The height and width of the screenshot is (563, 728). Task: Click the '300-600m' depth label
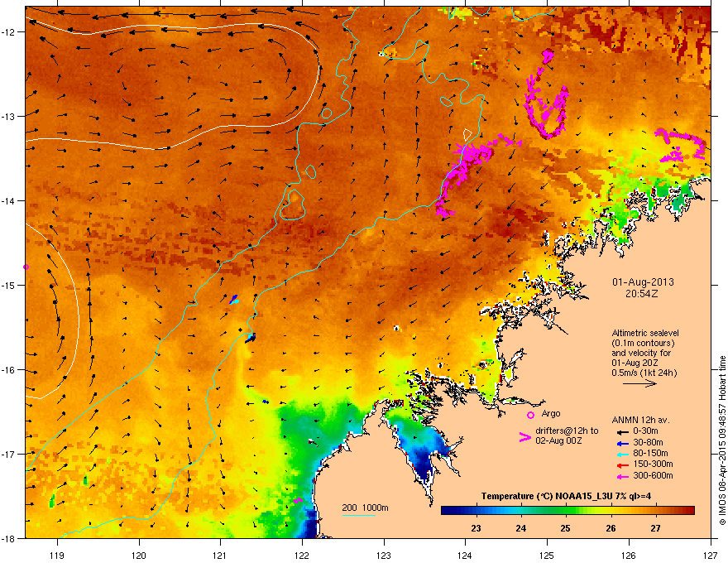(653, 476)
